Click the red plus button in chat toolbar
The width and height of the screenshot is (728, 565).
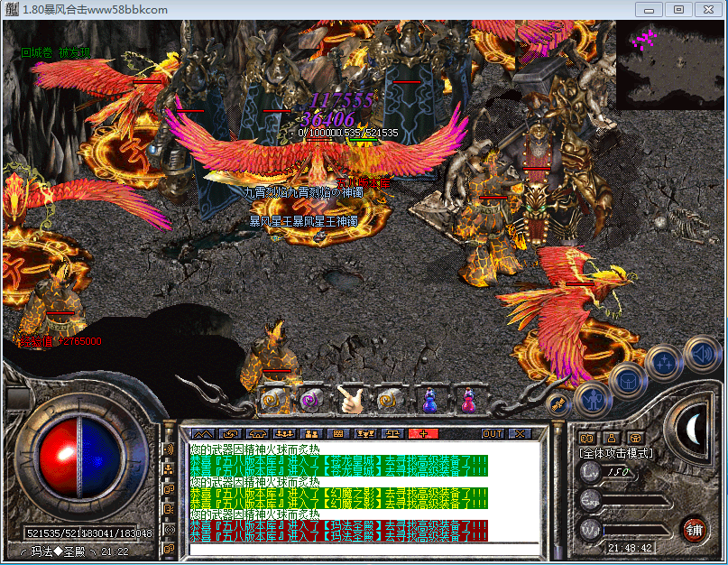(x=423, y=434)
